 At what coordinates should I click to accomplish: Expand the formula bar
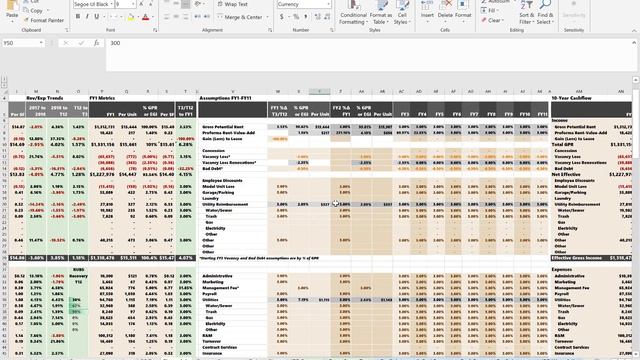tap(634, 42)
